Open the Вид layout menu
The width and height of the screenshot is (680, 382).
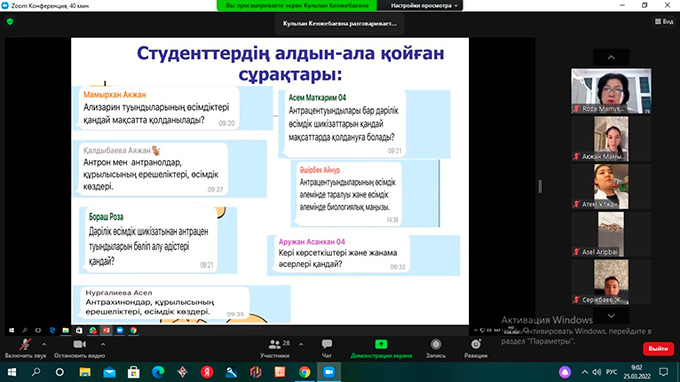tap(664, 21)
